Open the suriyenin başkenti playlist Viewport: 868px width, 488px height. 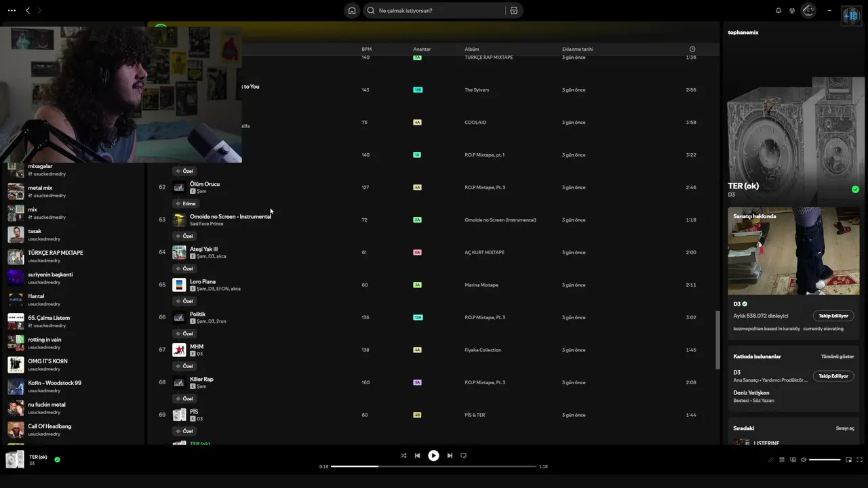(x=73, y=279)
